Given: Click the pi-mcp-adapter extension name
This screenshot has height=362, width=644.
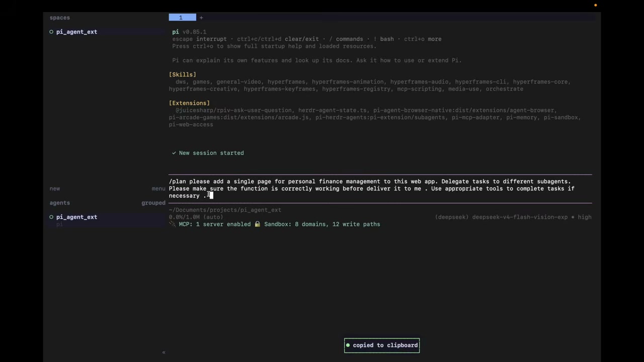Looking at the screenshot, I should click(x=475, y=118).
